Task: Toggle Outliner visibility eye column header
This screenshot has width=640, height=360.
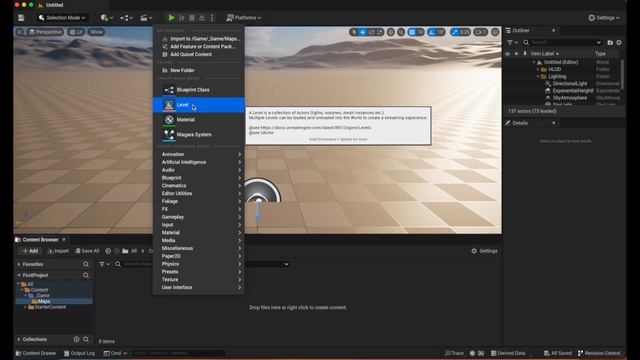Action: 508,53
